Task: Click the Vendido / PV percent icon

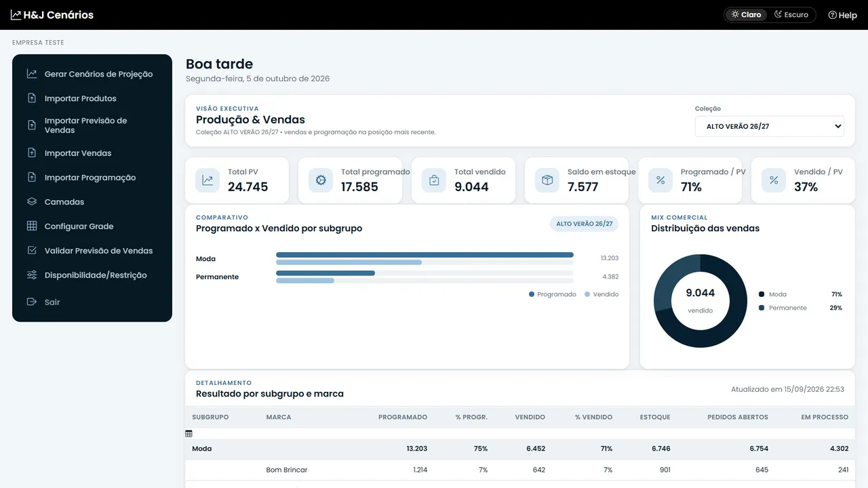Action: pos(774,180)
